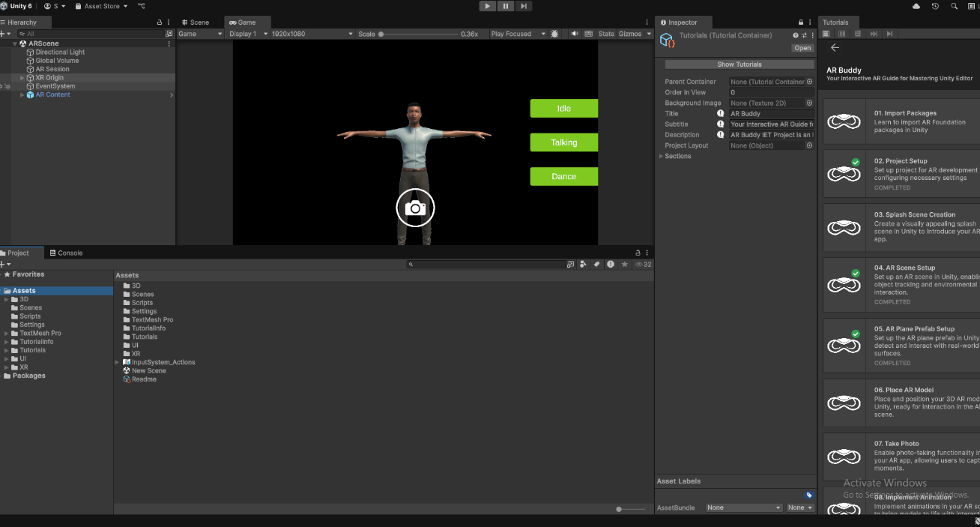
Task: Toggle hidden packages visibility count
Action: pos(643,264)
